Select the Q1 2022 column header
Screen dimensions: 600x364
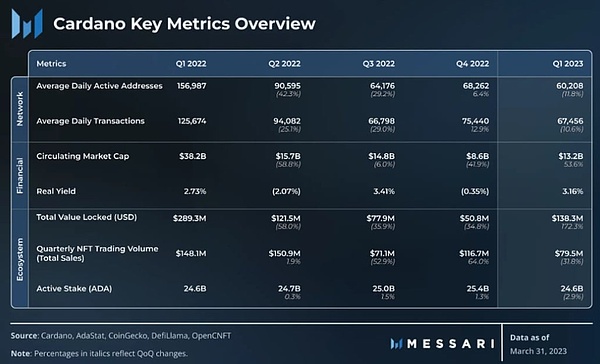191,64
